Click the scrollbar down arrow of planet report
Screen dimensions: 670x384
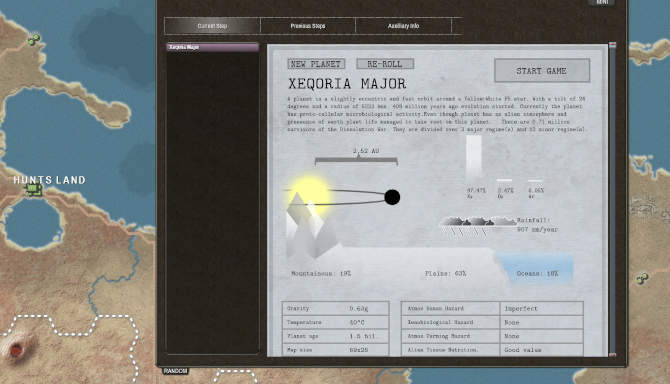coord(612,355)
